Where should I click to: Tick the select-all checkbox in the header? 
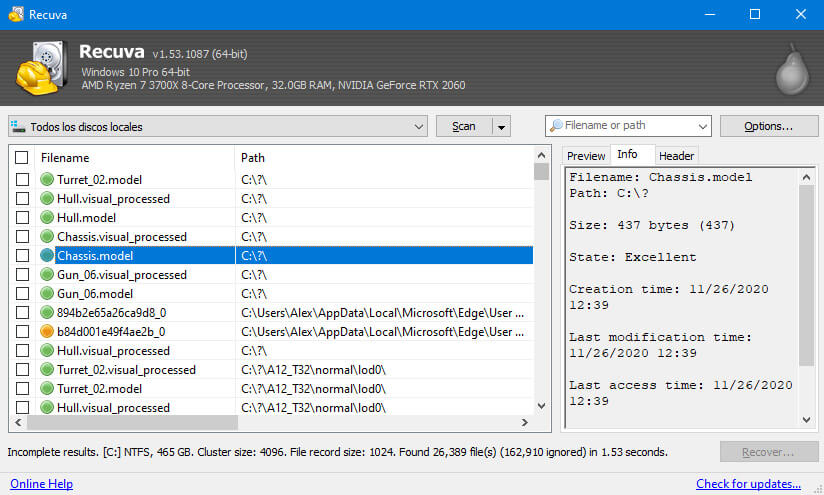[22, 158]
